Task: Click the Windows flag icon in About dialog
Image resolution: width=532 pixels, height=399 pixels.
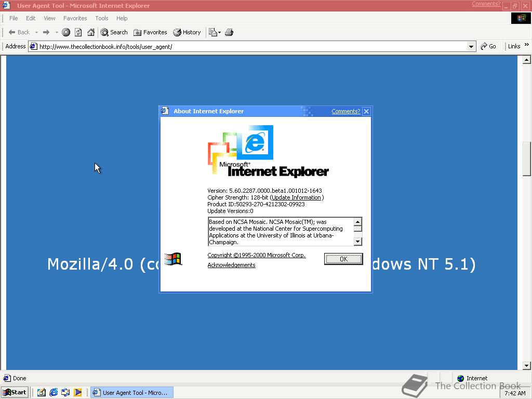Action: pos(173,259)
